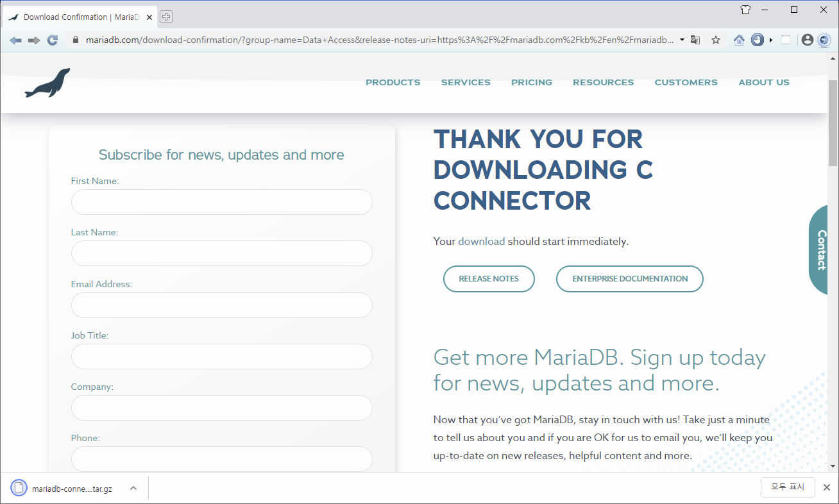Focus the Job Title field
This screenshot has height=504, width=839.
click(222, 357)
